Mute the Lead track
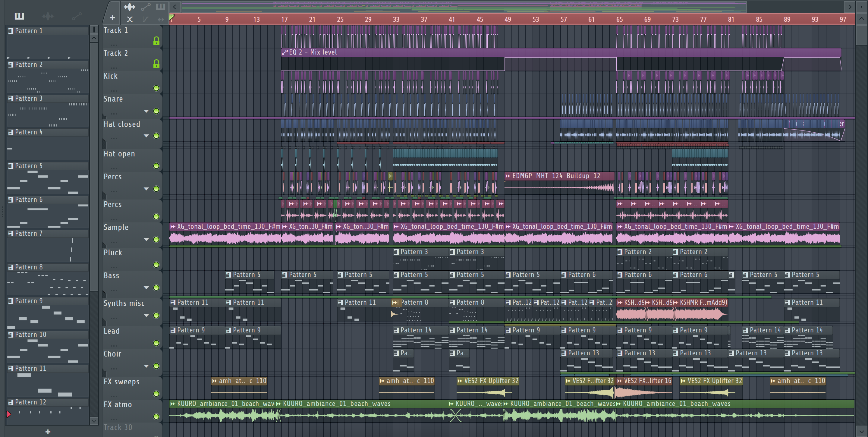 [x=156, y=343]
